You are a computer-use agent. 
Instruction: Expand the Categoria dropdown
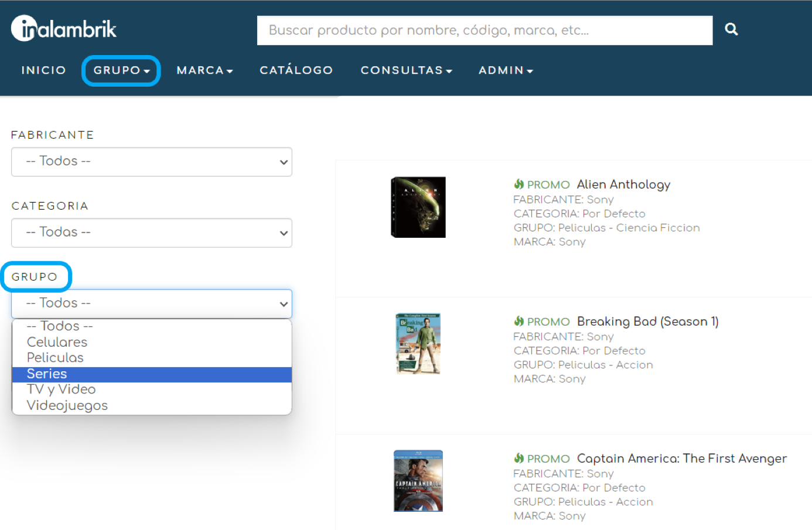coord(152,232)
